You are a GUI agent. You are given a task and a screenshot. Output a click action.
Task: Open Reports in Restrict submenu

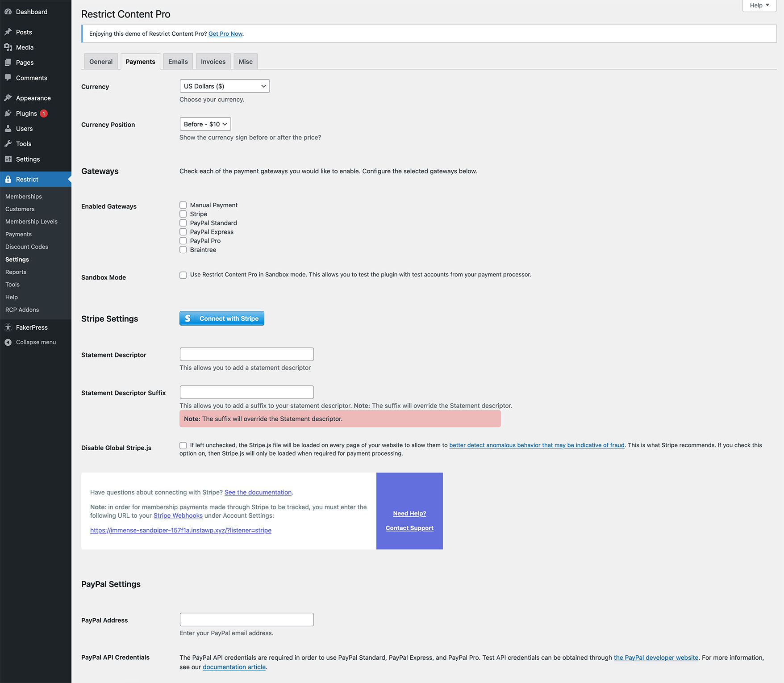coord(16,272)
